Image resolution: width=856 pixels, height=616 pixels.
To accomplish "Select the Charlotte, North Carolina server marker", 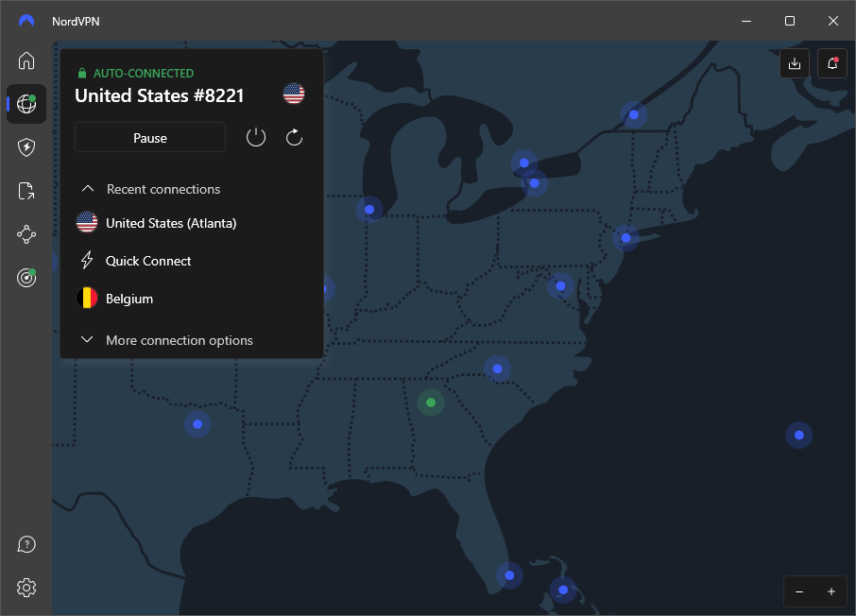I will (x=497, y=368).
